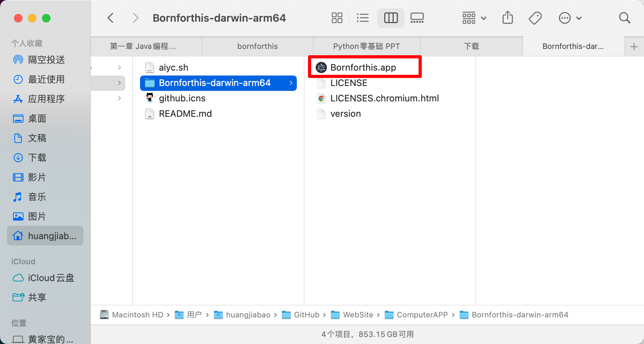
Task: Go back with the left chevron button
Action: [x=111, y=18]
